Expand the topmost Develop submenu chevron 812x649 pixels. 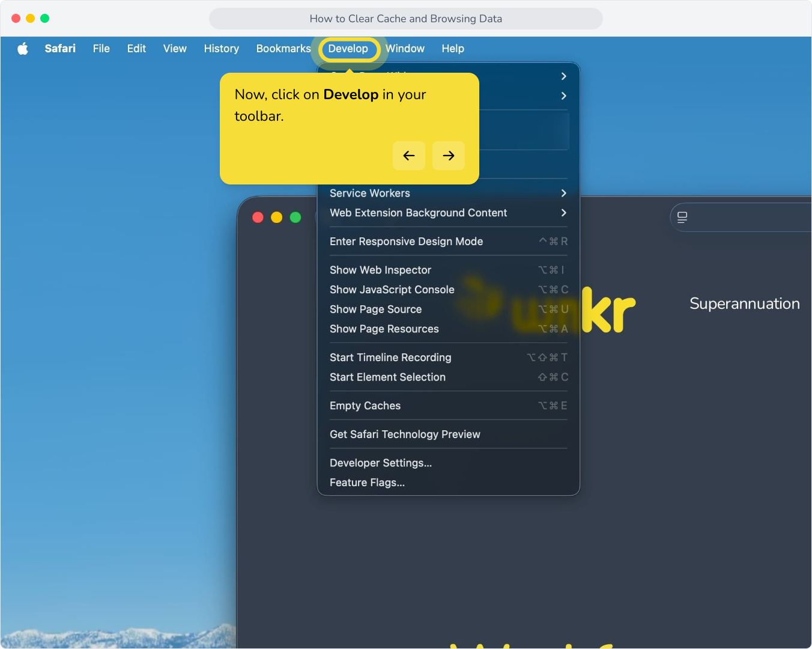tap(563, 76)
